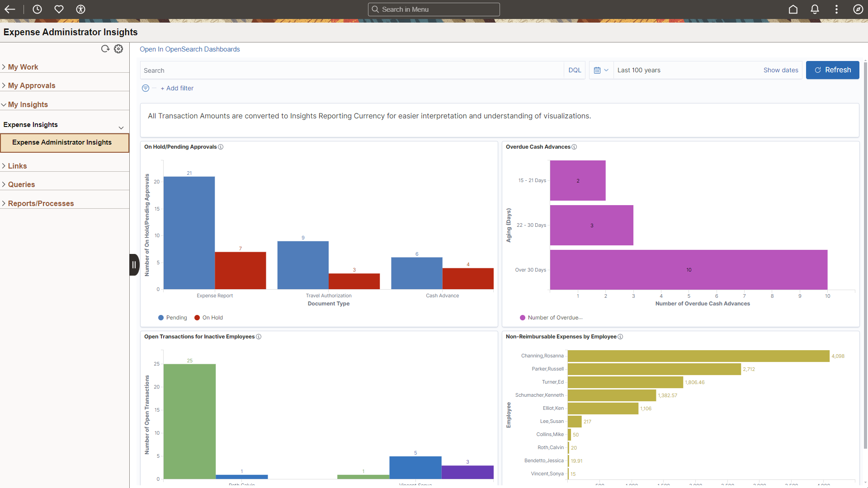Click the Refresh button
The width and height of the screenshot is (868, 488).
click(x=832, y=70)
